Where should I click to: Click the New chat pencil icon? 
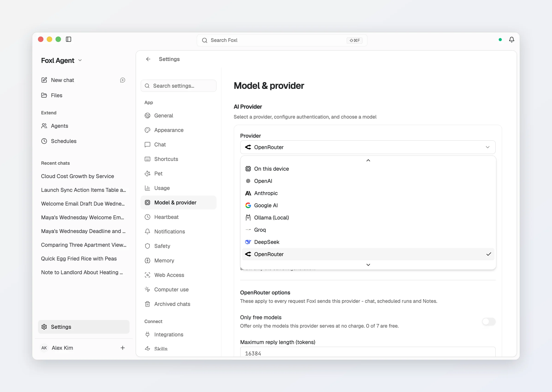point(44,80)
